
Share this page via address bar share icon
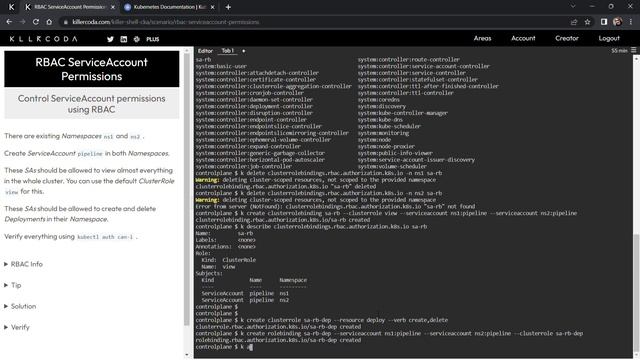(574, 22)
